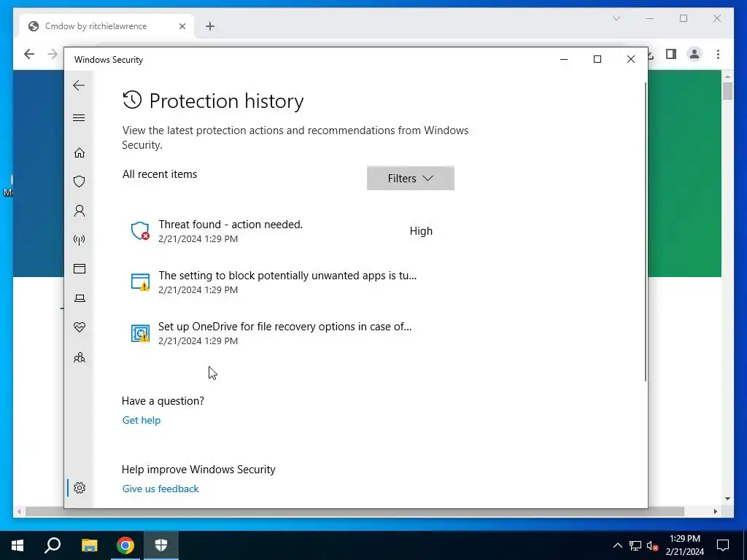This screenshot has width=747, height=560.
Task: Show hidden system tray icons
Action: (x=617, y=545)
